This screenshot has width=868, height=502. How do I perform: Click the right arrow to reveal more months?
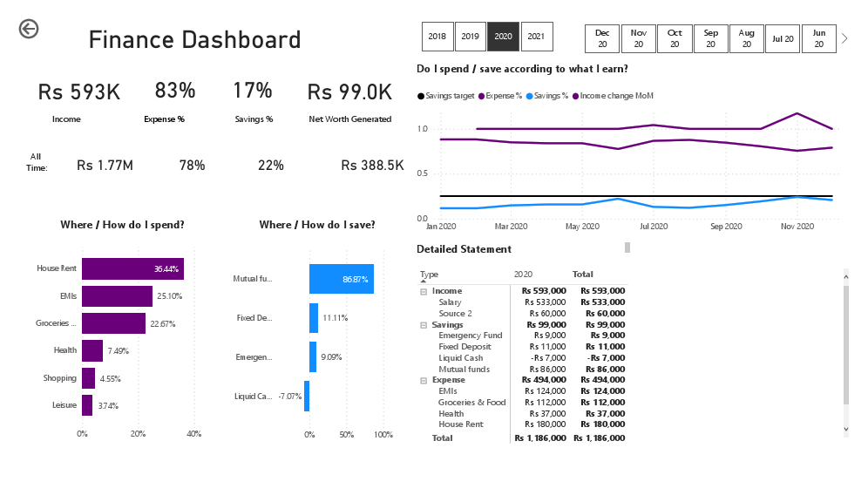pyautogui.click(x=844, y=37)
